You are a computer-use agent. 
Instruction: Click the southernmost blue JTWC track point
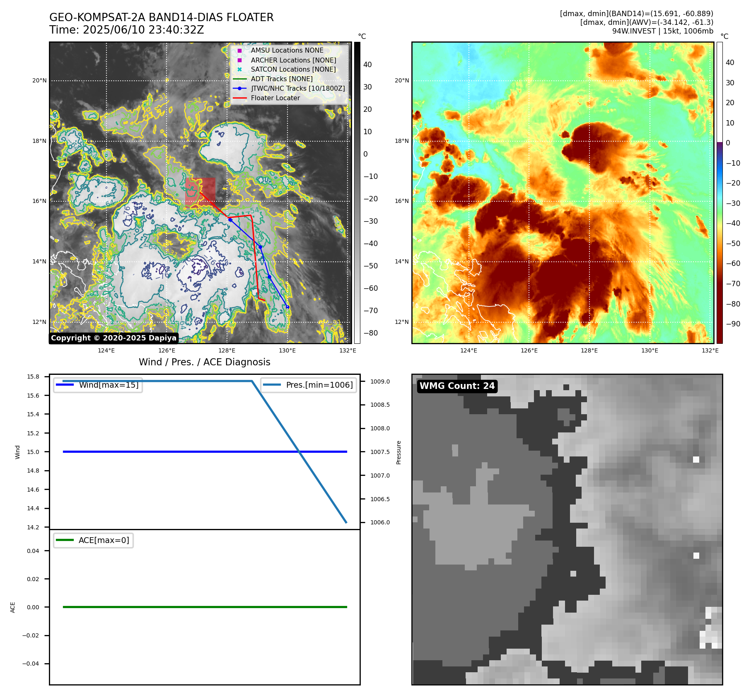287,307
